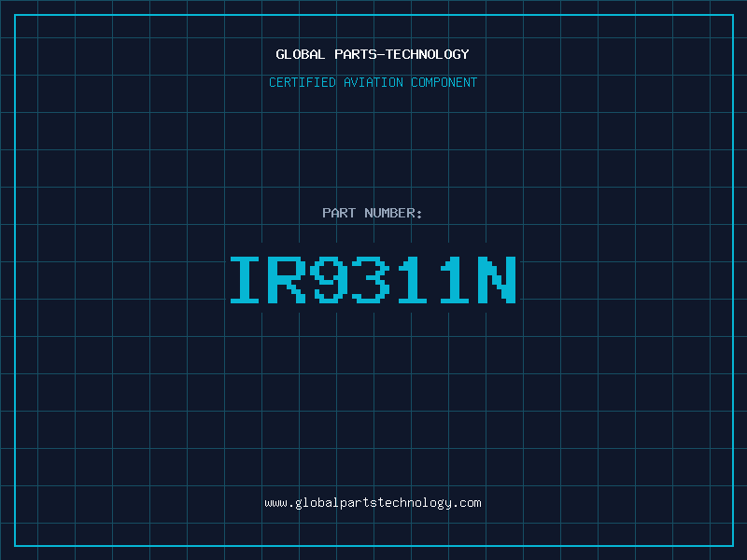Open the www.globalpartstechnology.com link
The width and height of the screenshot is (747, 560).
pyautogui.click(x=373, y=503)
